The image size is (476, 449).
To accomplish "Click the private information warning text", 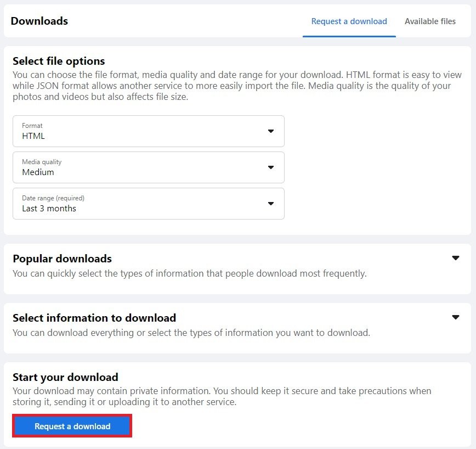I will coord(222,396).
